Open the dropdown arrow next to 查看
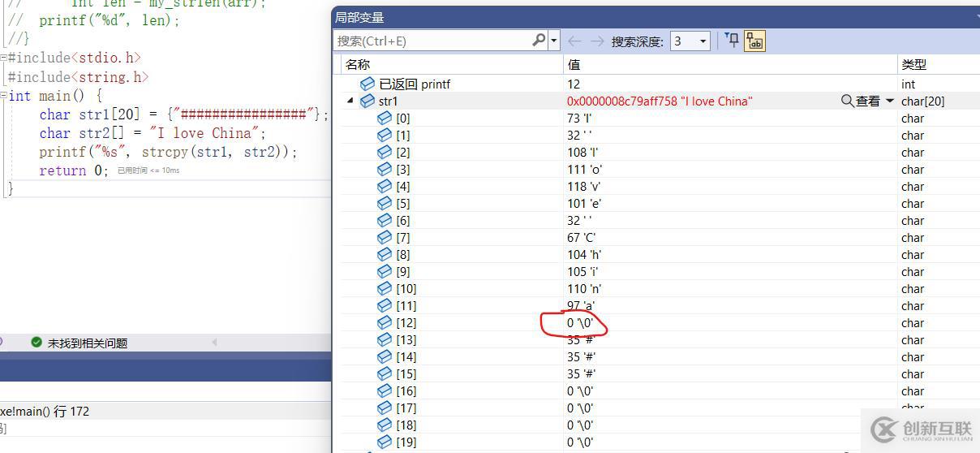This screenshot has height=453, width=980. click(890, 101)
